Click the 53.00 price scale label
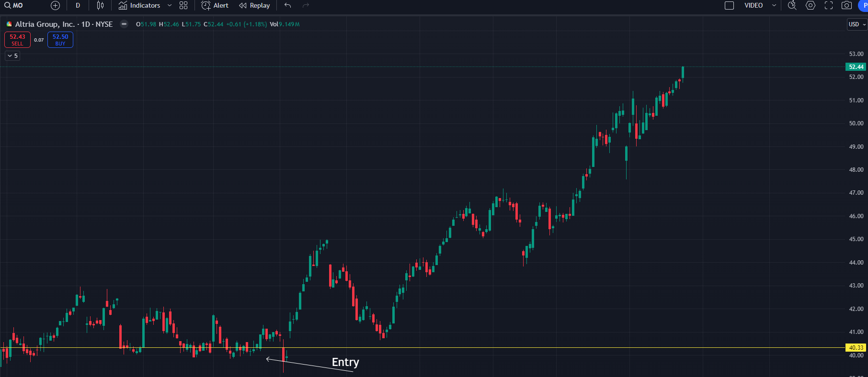Screen dimensions: 868x377 click(856, 54)
